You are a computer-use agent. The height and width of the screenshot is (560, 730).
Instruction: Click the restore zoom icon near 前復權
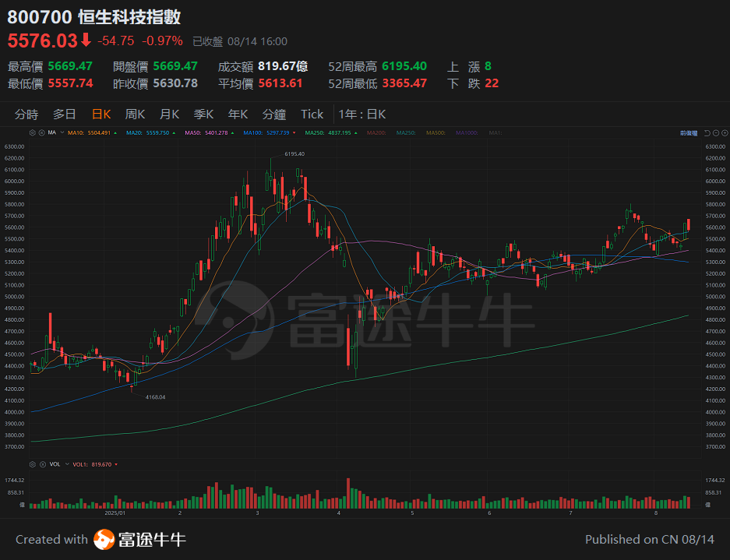point(707,133)
